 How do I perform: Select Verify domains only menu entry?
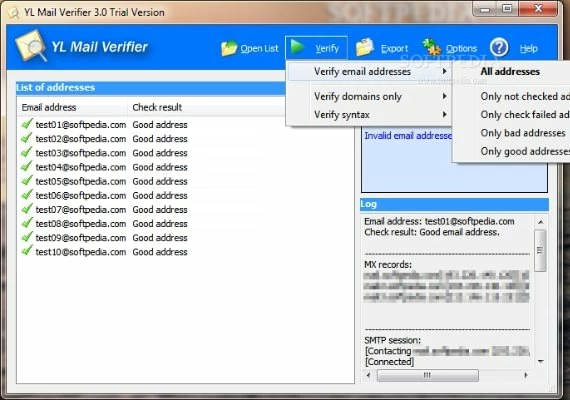pos(369,96)
